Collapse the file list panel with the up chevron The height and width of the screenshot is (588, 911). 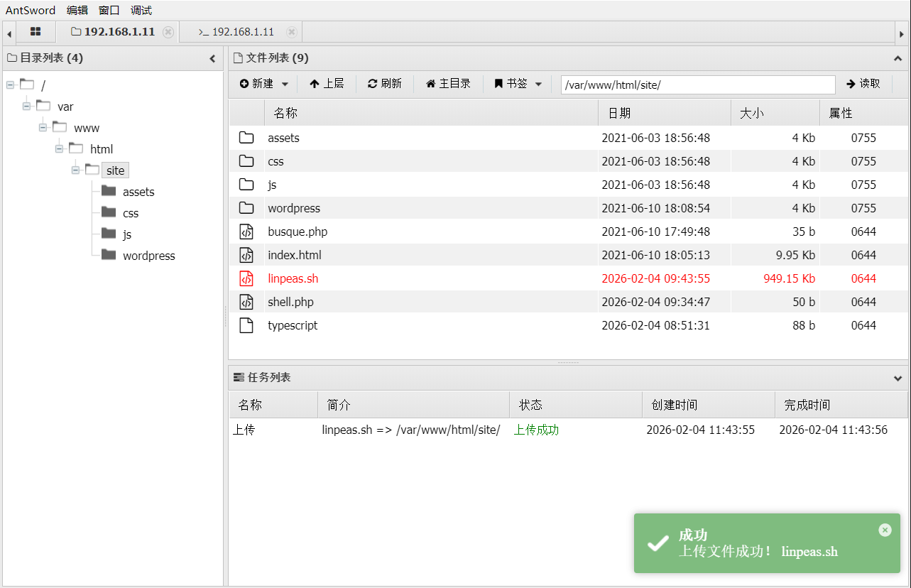898,59
